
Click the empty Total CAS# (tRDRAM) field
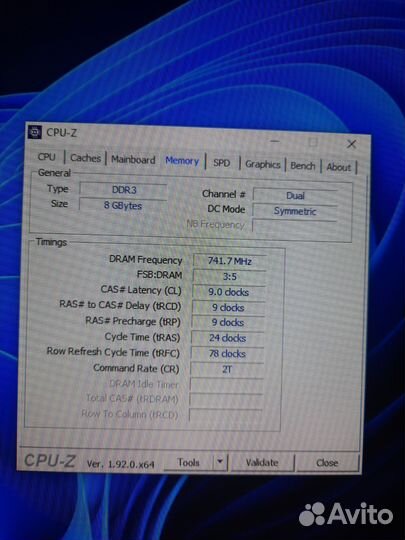[x=226, y=400]
